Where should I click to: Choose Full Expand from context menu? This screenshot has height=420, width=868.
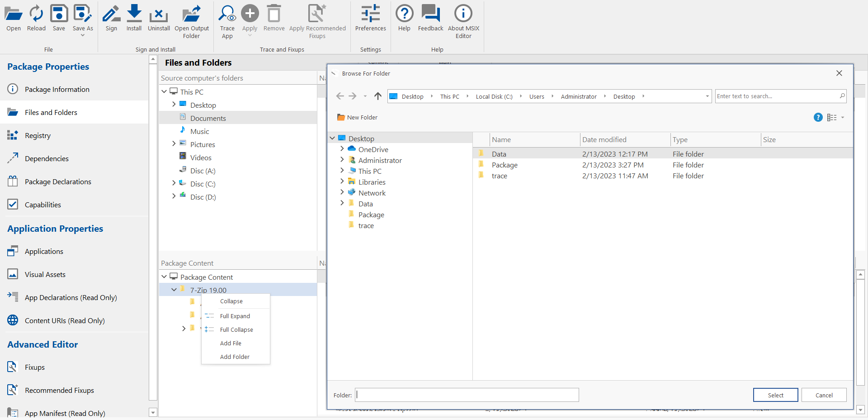point(235,316)
